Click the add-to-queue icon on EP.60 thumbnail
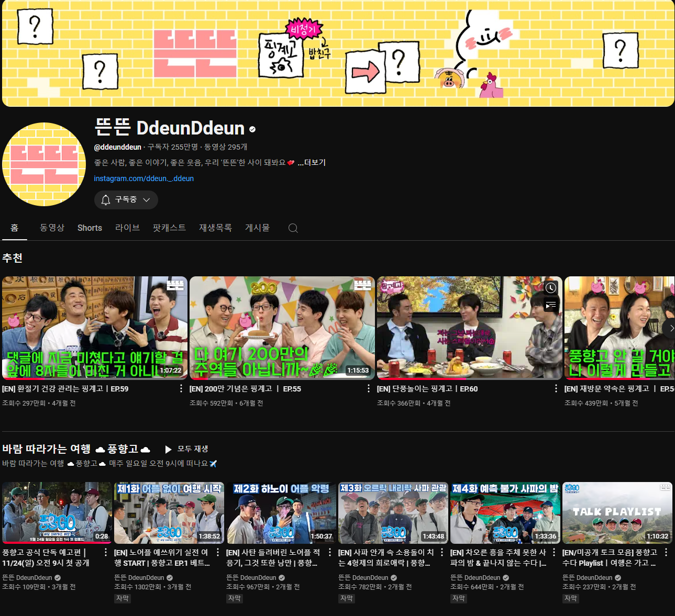 (x=551, y=305)
